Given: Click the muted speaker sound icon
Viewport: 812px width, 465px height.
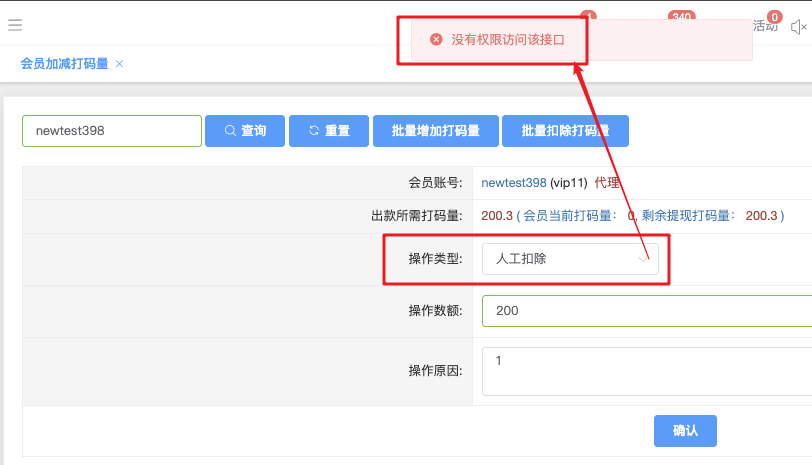Looking at the screenshot, I should click(798, 27).
